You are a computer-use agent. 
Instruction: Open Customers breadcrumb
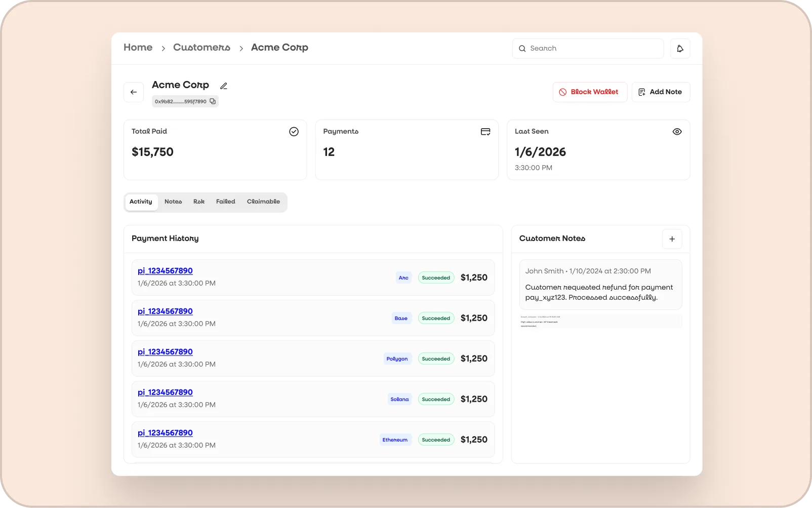(x=201, y=48)
